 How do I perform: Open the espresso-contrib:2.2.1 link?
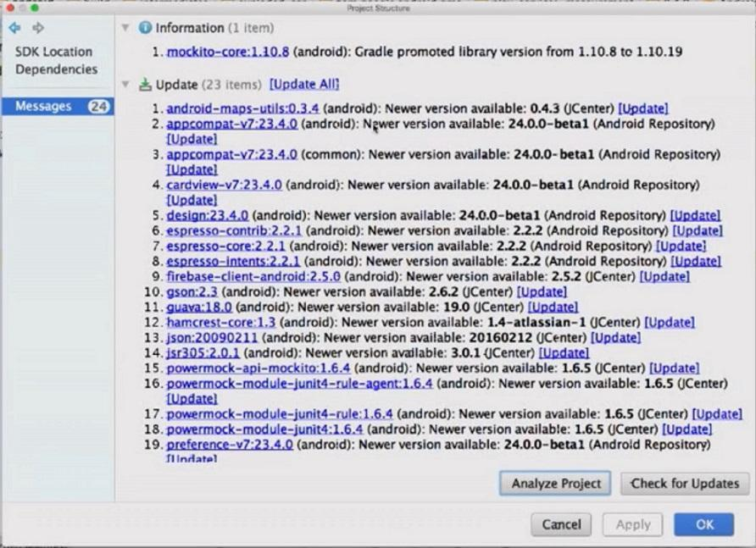point(234,231)
